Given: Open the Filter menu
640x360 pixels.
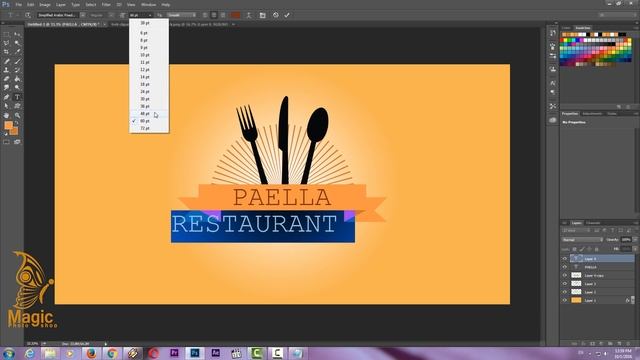Looking at the screenshot, I should click(x=106, y=4).
